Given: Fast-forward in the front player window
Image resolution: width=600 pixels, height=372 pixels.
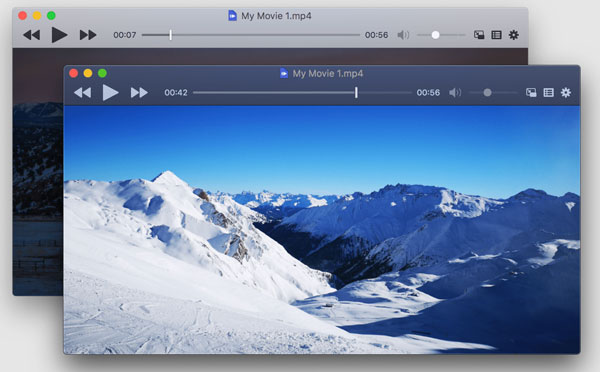Looking at the screenshot, I should 139,93.
